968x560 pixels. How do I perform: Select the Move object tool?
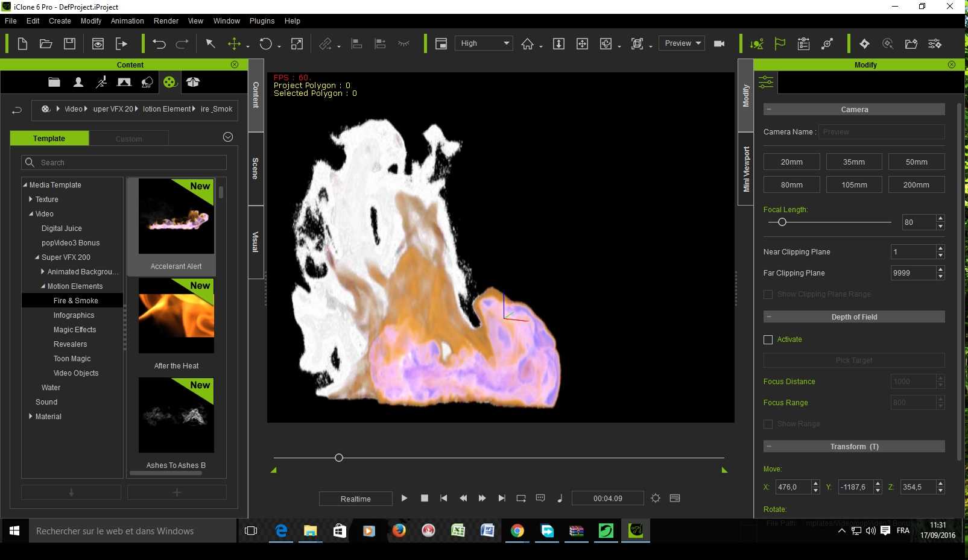(x=234, y=43)
